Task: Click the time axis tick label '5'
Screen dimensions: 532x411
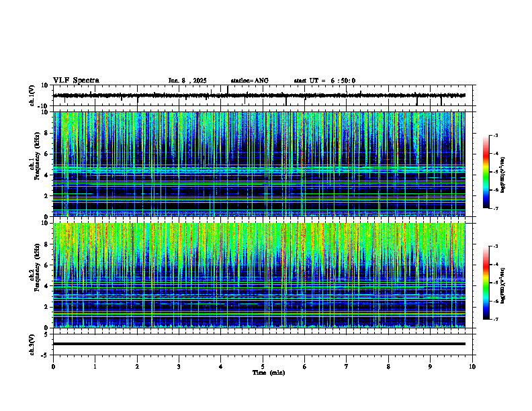Action: [x=263, y=367]
